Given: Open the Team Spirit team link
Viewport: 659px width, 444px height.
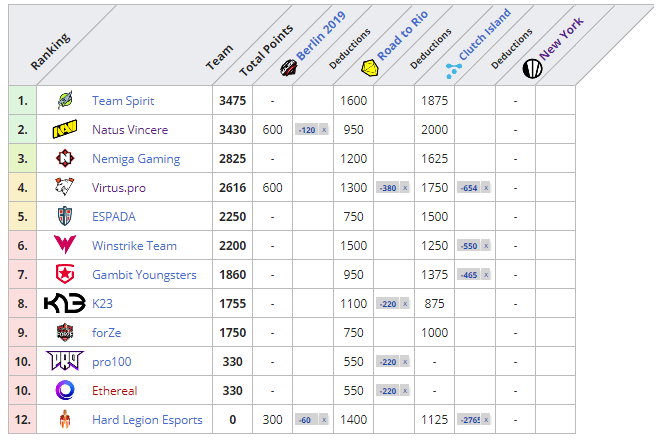Looking at the screenshot, I should click(123, 101).
